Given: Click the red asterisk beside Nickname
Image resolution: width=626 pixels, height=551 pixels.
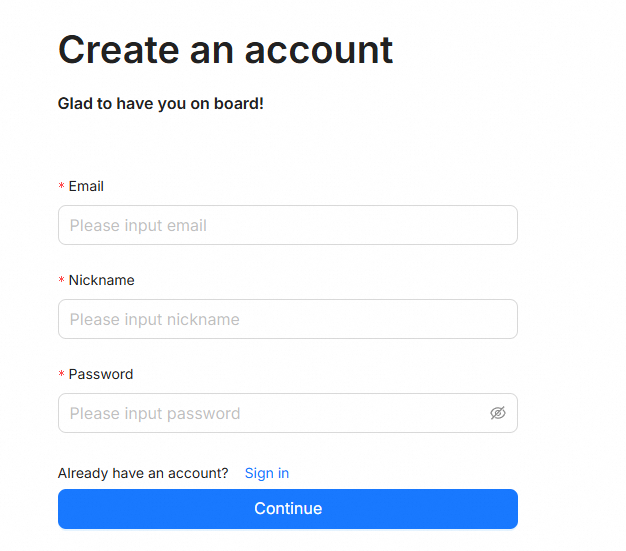Looking at the screenshot, I should tap(62, 281).
